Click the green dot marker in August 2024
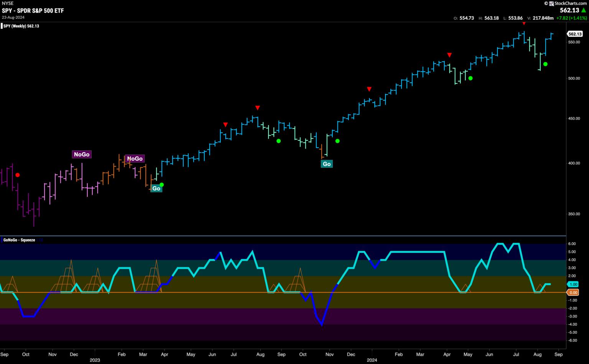589x364 pixels. 545,64
